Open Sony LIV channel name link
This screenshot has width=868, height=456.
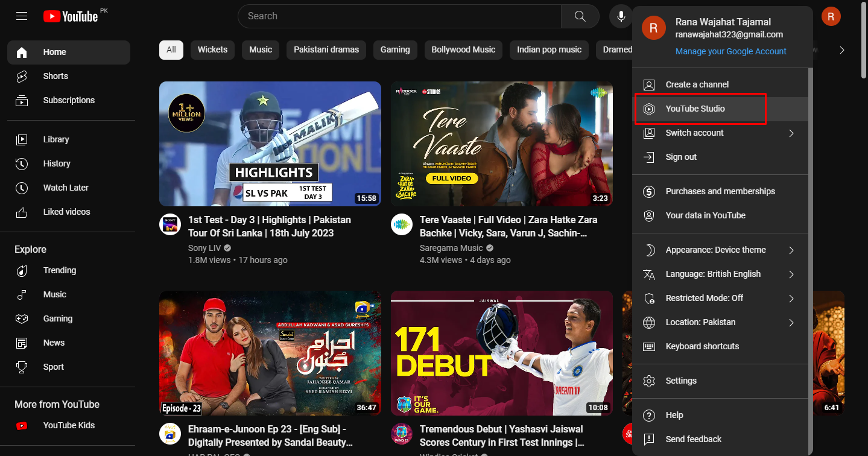[x=205, y=249]
